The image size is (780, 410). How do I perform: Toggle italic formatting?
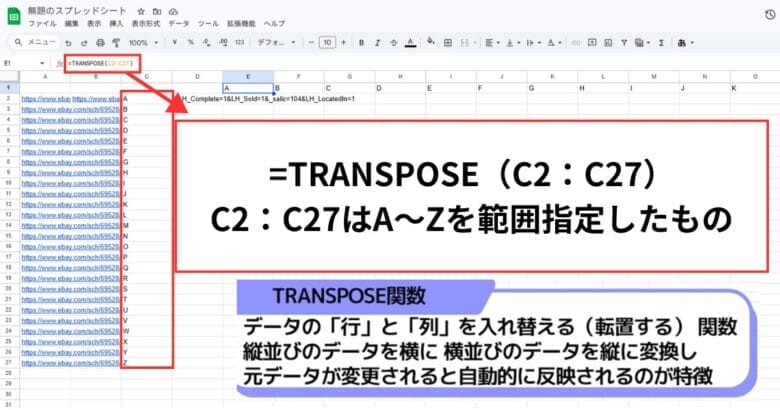[x=377, y=43]
